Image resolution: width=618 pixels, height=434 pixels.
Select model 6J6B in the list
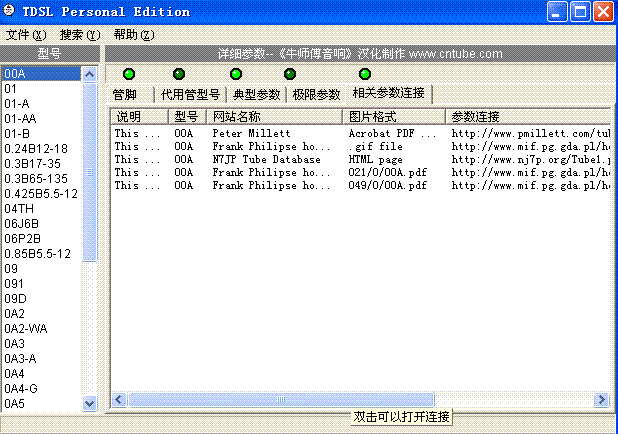21,223
